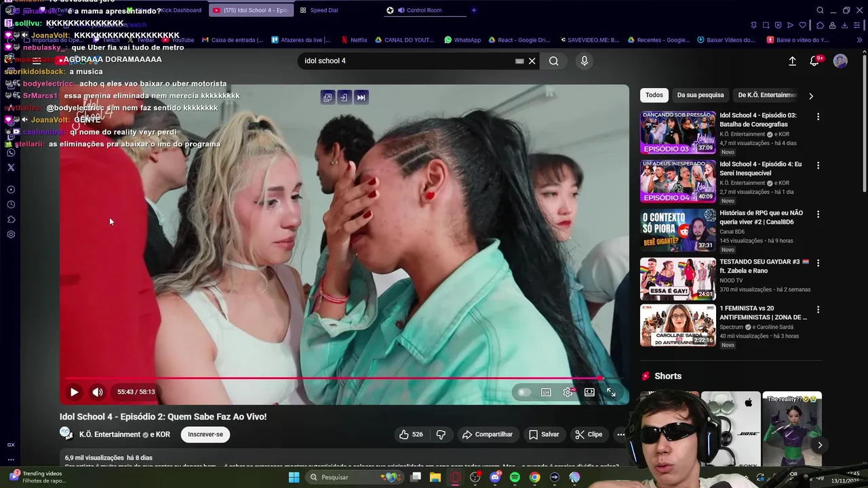Open the K.Ō. Entertainment channel name
The height and width of the screenshot is (488, 868).
109,434
